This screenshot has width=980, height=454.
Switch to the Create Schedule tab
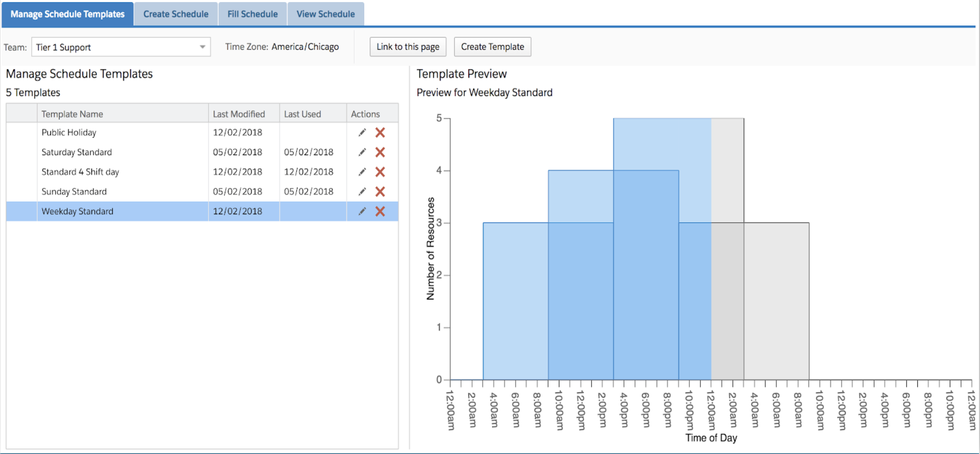click(176, 14)
